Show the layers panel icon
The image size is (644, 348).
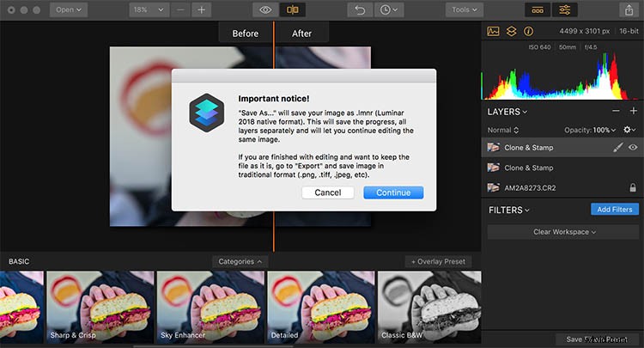pos(512,31)
